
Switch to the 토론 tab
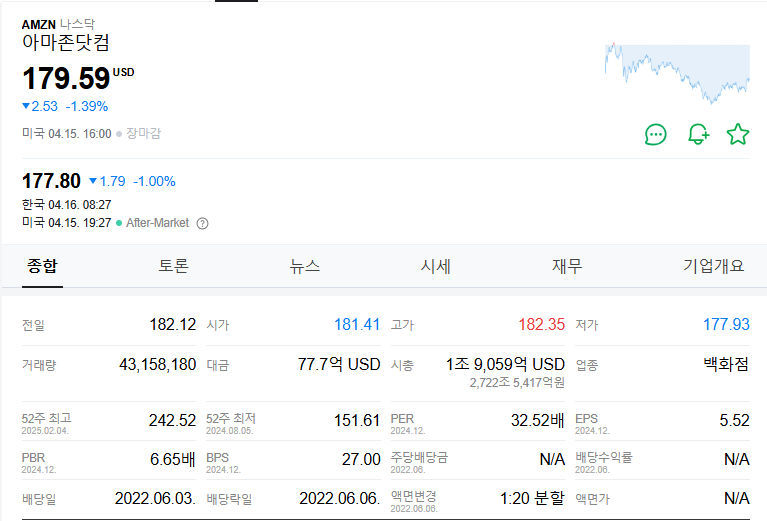click(x=173, y=266)
